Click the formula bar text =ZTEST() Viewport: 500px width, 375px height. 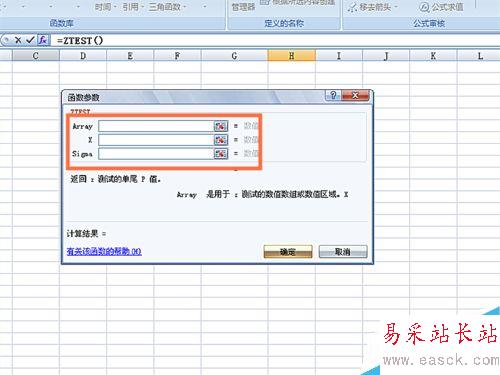click(x=80, y=41)
